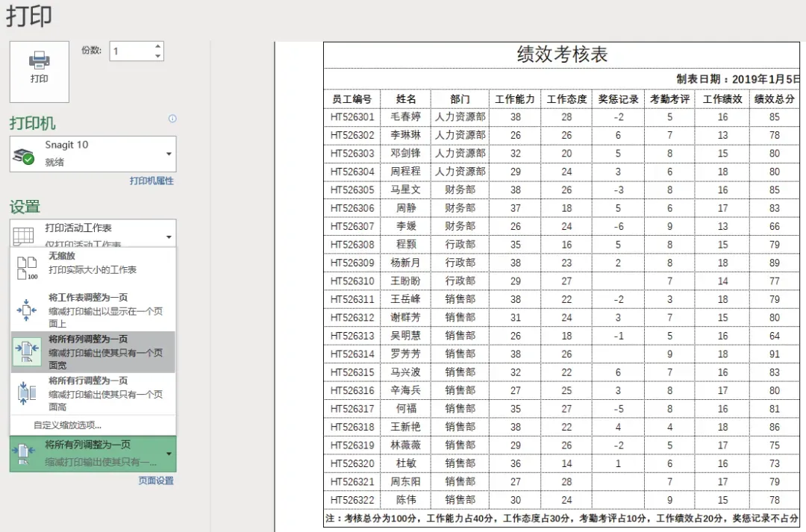Click into the copies number field
The image size is (806, 532).
131,51
